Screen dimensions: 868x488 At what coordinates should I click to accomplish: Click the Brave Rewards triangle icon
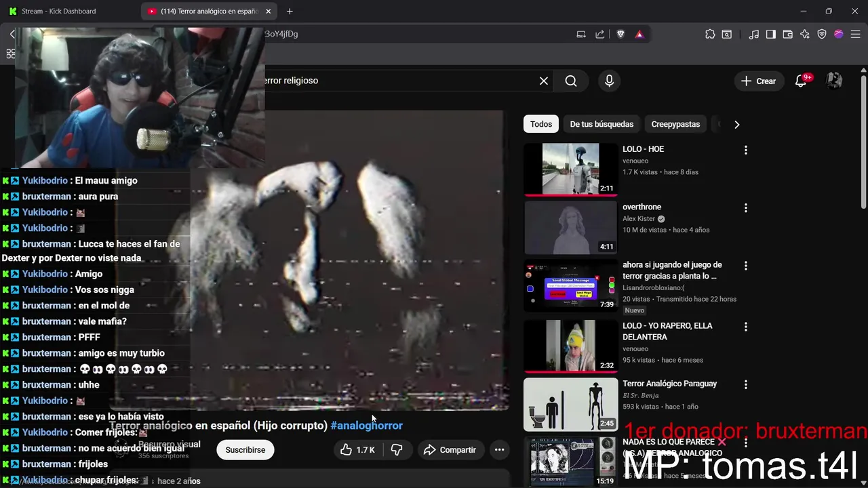[639, 34]
